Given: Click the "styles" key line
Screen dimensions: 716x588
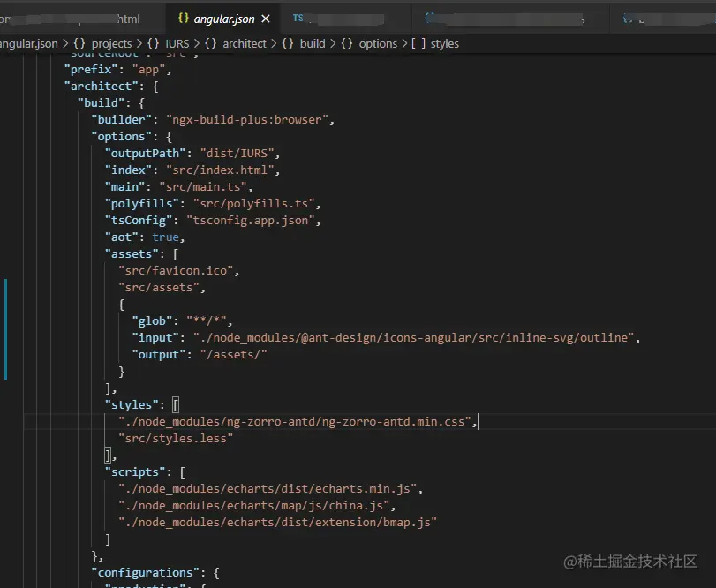Looking at the screenshot, I should point(141,405).
